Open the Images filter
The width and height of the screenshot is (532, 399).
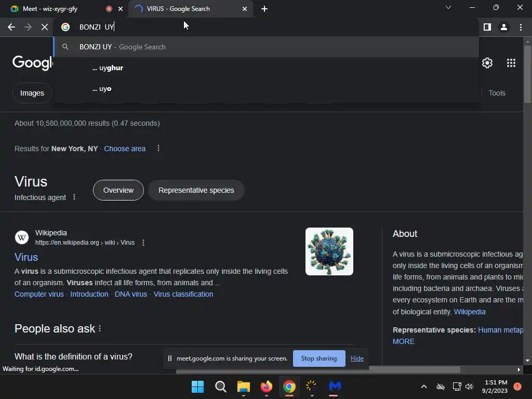pyautogui.click(x=32, y=93)
